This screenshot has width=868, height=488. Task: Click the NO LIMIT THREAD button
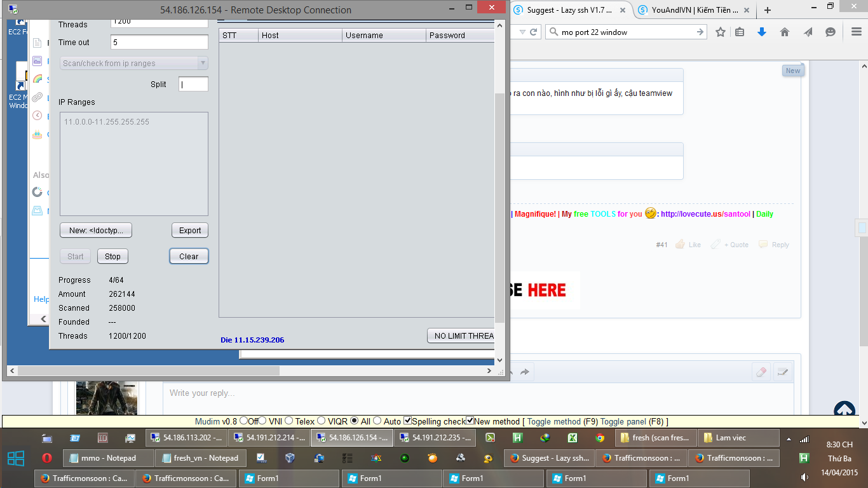click(x=461, y=335)
